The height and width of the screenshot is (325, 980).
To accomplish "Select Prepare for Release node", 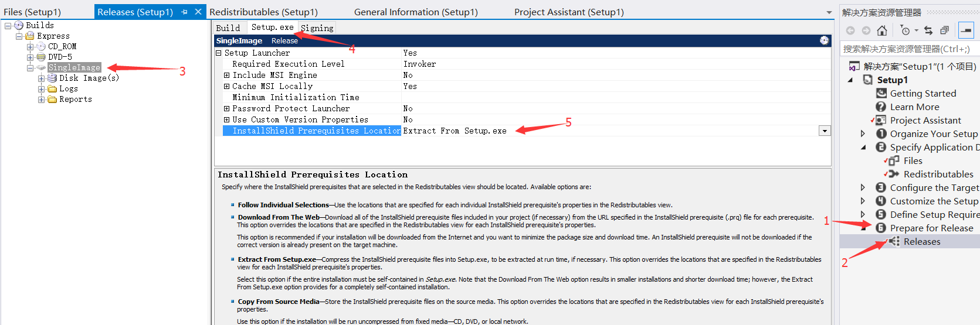I will pos(931,228).
